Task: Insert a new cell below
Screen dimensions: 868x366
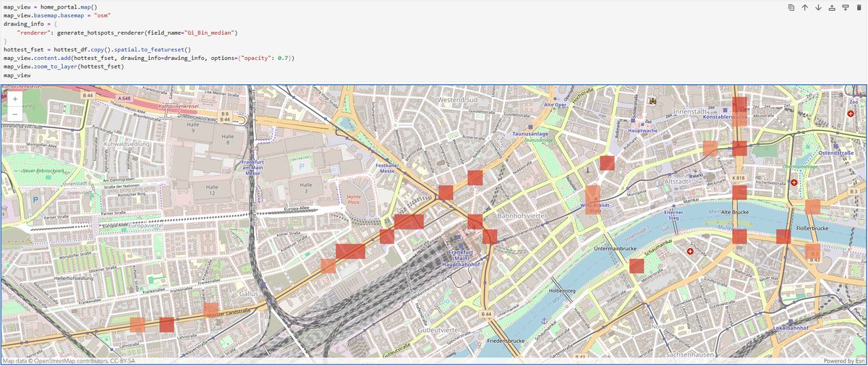Action: [x=845, y=7]
